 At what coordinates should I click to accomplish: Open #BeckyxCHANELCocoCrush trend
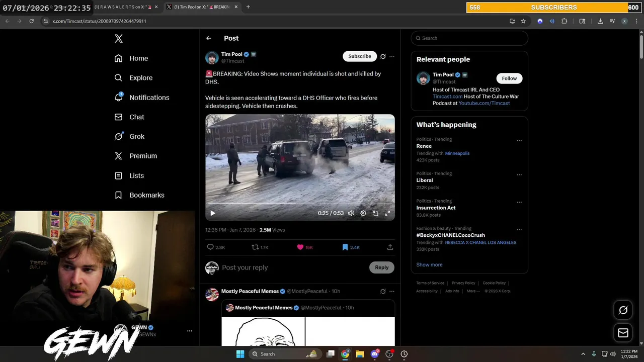click(x=450, y=235)
